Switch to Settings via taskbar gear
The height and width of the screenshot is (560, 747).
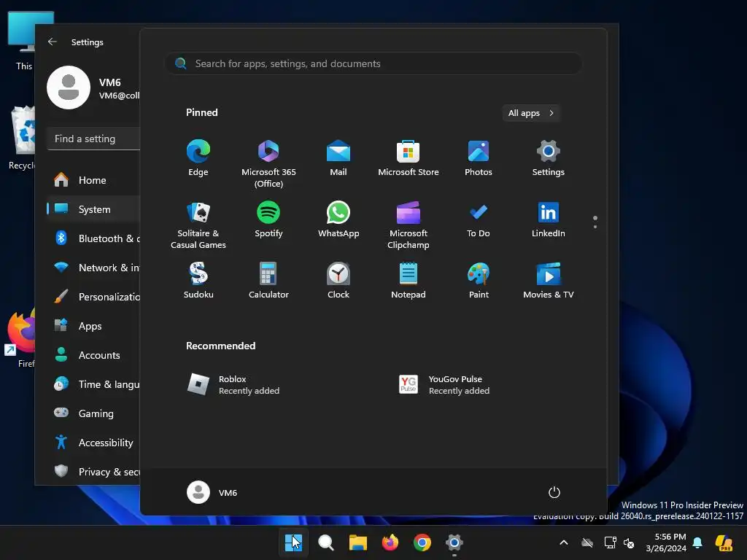454,542
